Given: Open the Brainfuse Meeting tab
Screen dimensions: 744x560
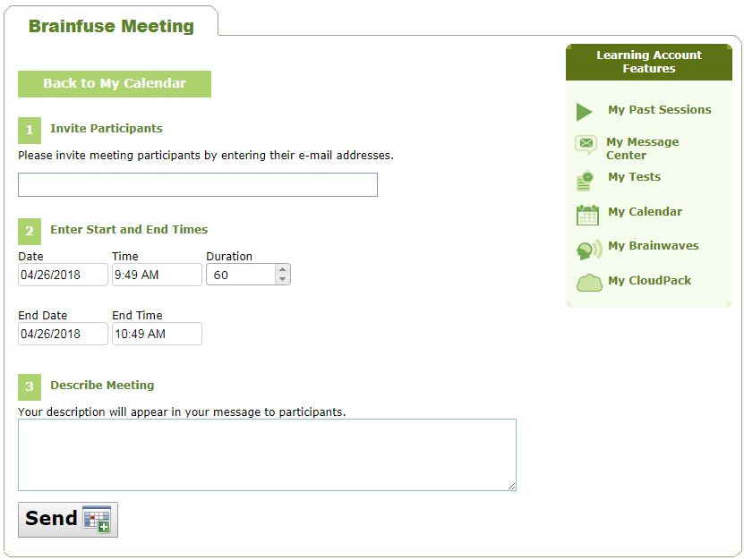Looking at the screenshot, I should click(111, 26).
